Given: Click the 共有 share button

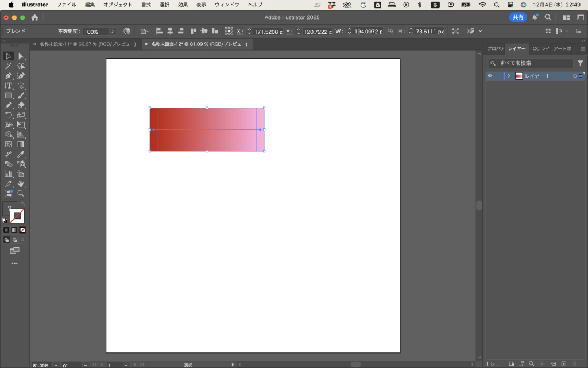Looking at the screenshot, I should (x=518, y=17).
